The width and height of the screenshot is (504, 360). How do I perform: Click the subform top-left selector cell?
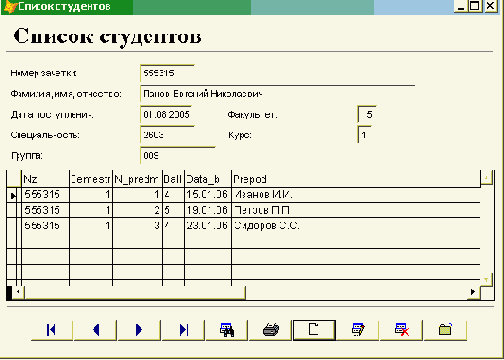[14, 179]
